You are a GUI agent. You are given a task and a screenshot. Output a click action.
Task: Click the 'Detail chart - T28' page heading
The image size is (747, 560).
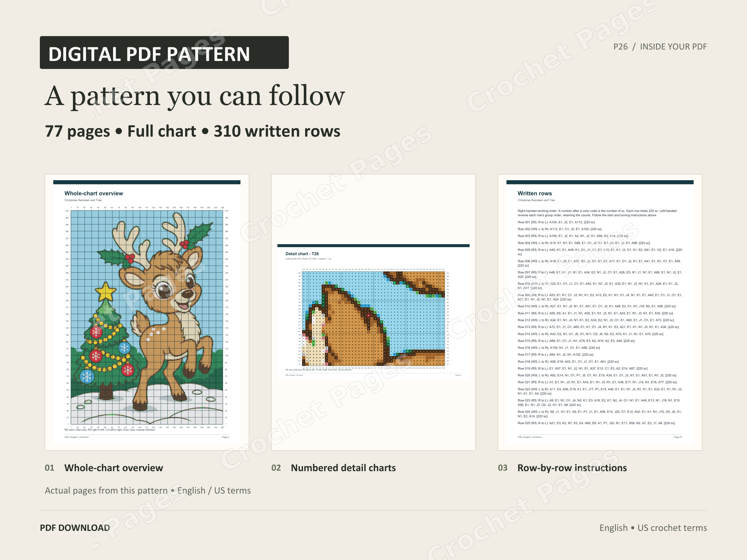coord(302,254)
